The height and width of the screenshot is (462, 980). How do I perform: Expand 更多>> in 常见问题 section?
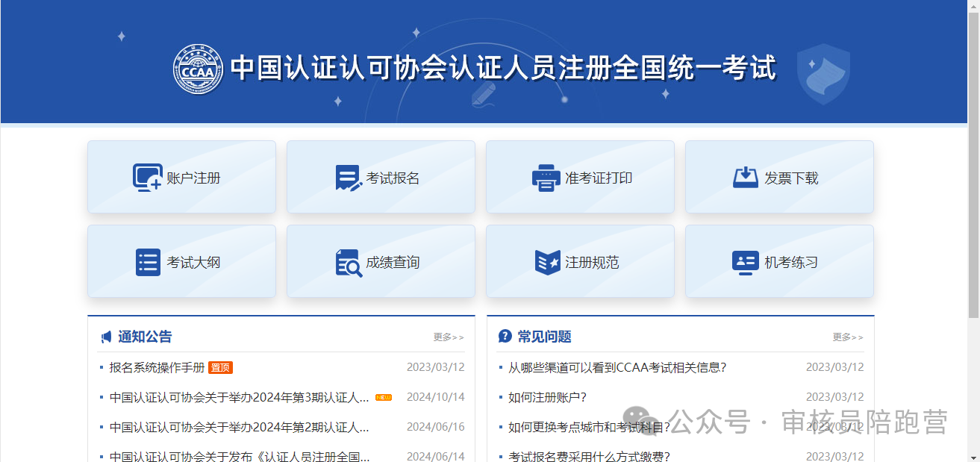848,337
